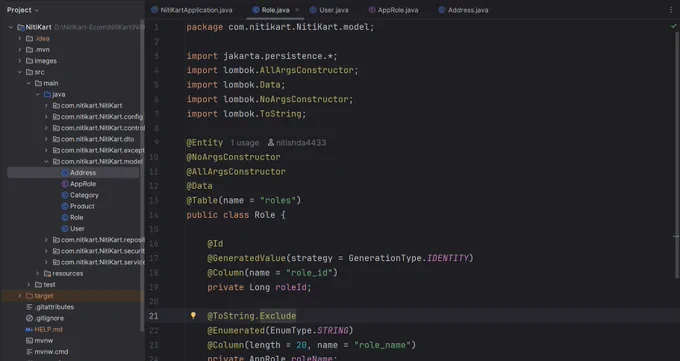Collapse the NitiKart root project node
This screenshot has height=361, width=680.
[x=11, y=27]
